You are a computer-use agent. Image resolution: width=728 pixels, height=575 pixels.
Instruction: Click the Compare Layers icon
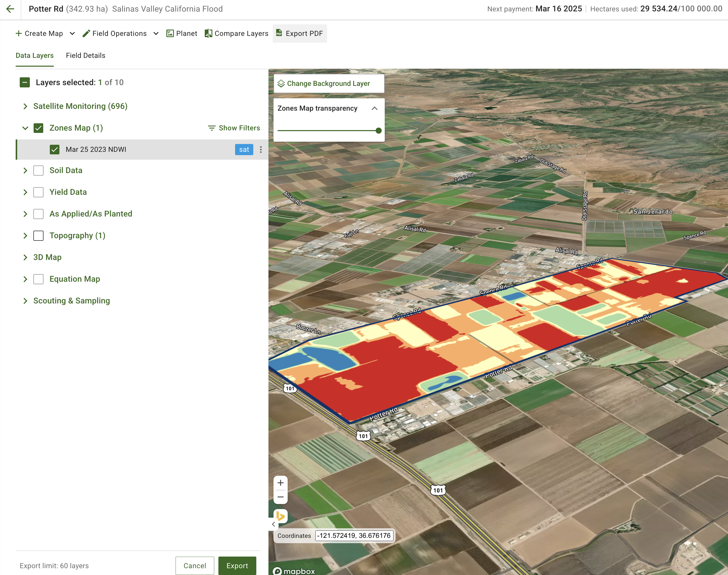click(x=209, y=34)
